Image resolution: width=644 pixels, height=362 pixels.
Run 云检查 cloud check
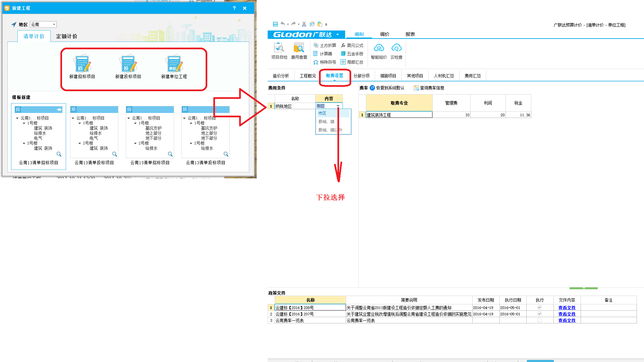[396, 51]
